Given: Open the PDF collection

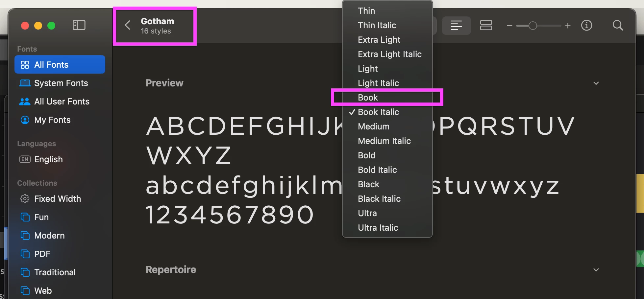Looking at the screenshot, I should (x=60, y=254).
